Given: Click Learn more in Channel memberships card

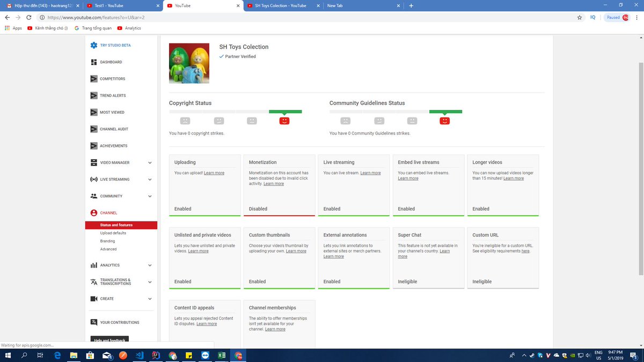Looking at the screenshot, I should coord(275,329).
